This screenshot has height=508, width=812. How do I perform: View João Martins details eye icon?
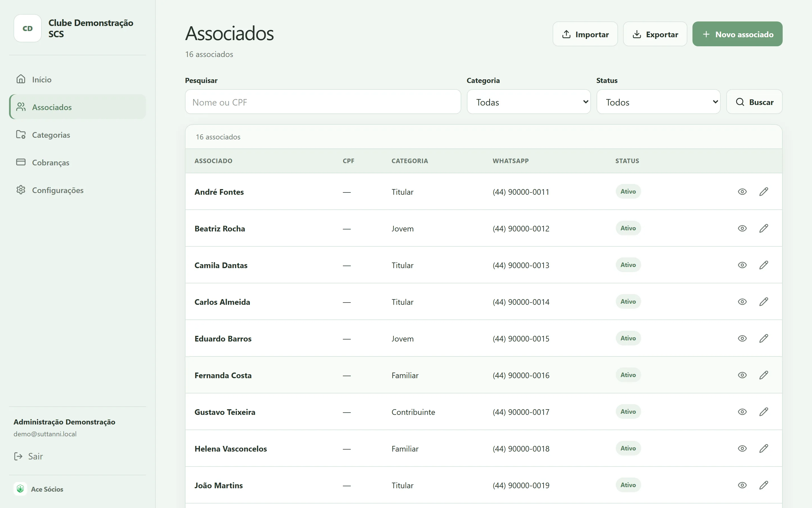[x=742, y=485]
